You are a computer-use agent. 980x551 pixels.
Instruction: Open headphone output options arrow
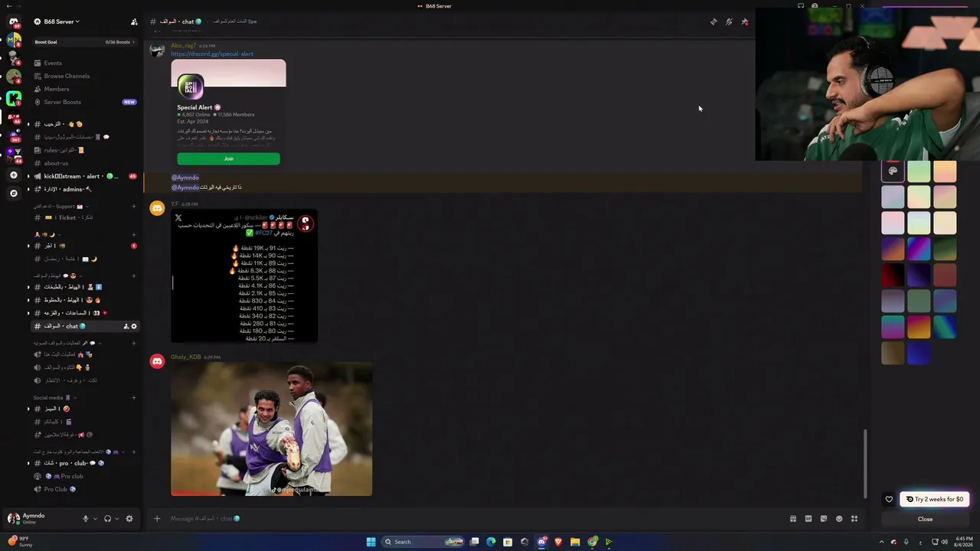(117, 519)
